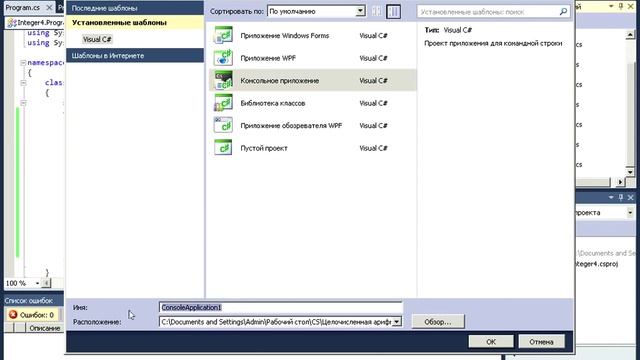Open window position menu in upper right panel
The image size is (640, 360).
[611, 6]
